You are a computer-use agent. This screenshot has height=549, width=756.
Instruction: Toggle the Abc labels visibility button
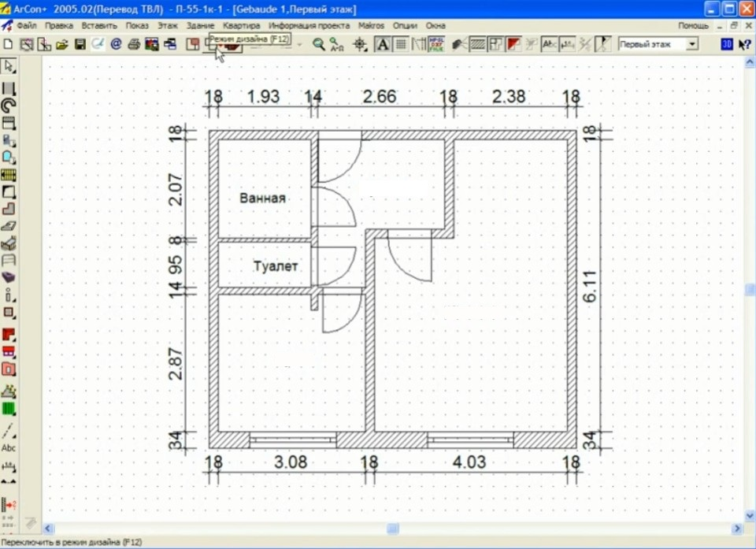(x=549, y=45)
